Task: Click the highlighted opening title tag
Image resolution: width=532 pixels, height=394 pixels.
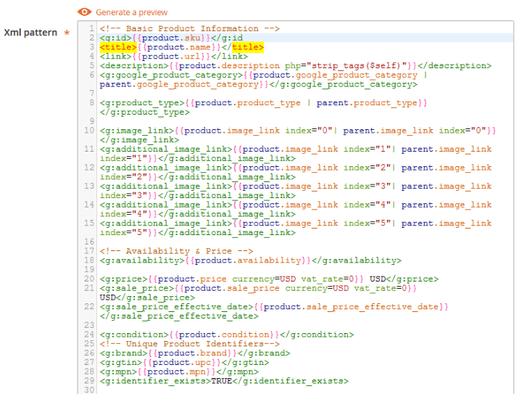Action: point(118,47)
